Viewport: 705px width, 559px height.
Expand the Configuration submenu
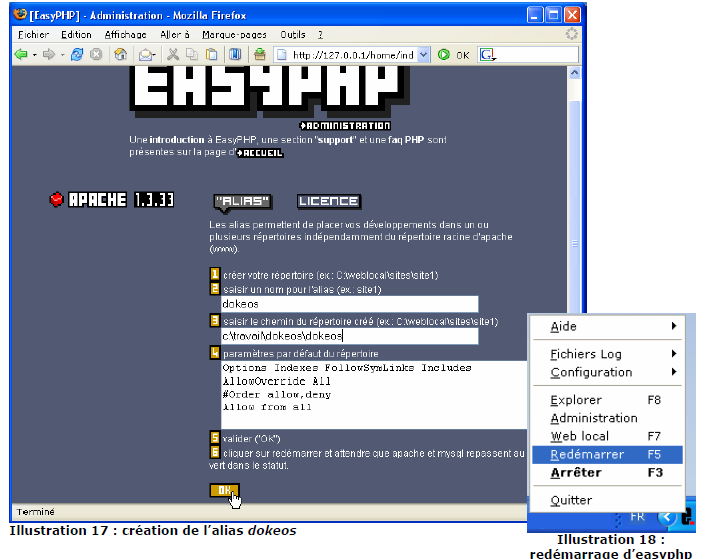(674, 372)
